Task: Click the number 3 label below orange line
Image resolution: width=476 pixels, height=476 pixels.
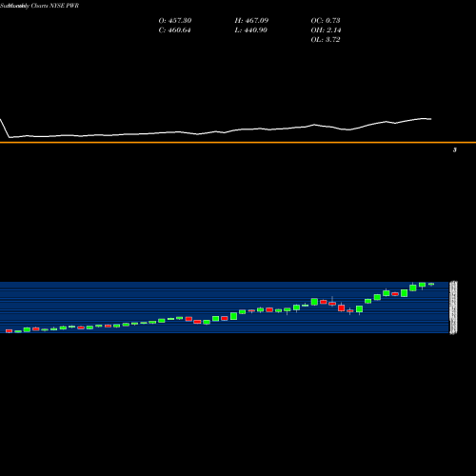Action: (x=455, y=149)
